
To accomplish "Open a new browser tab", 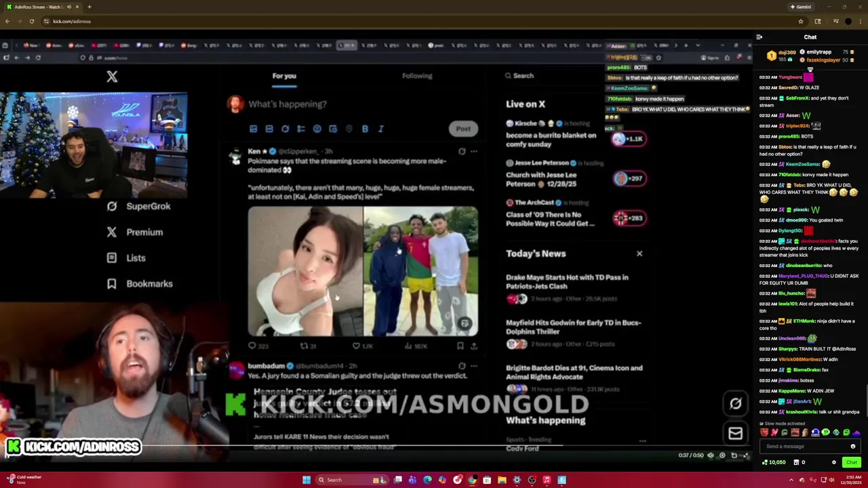I will [89, 7].
